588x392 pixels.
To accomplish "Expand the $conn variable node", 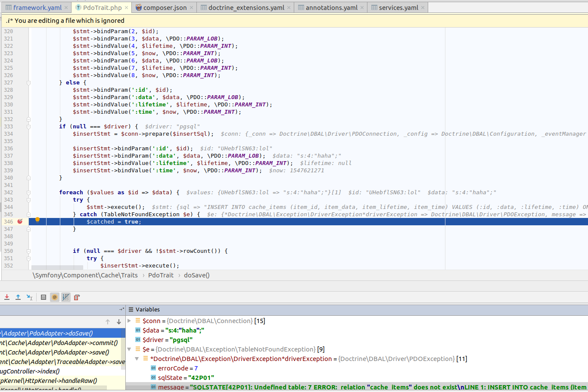I will tap(129, 320).
